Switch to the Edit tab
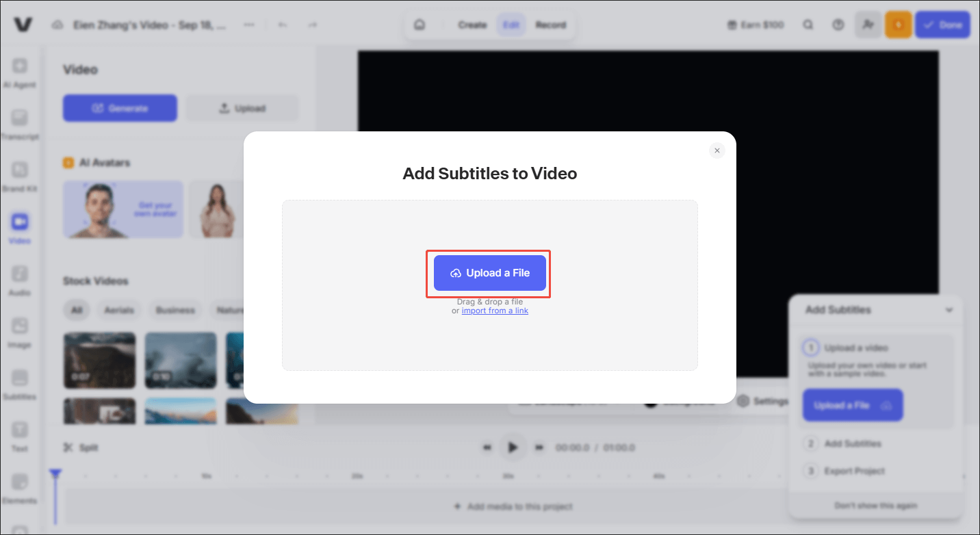The height and width of the screenshot is (535, 980). tap(511, 25)
